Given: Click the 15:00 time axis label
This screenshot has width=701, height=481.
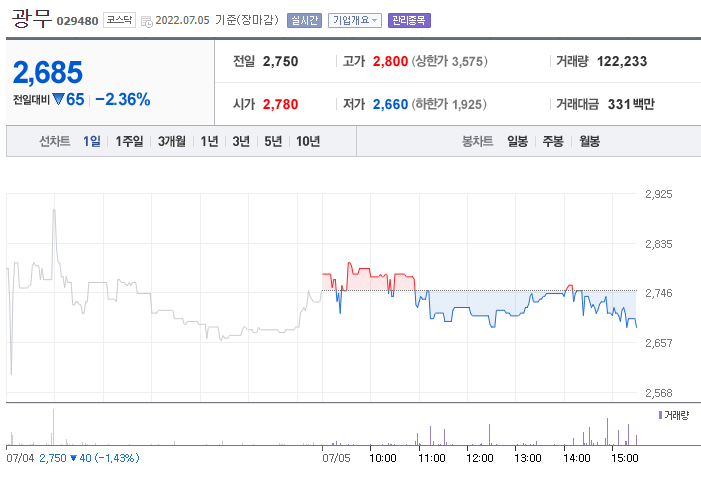Looking at the screenshot, I should (x=625, y=458).
